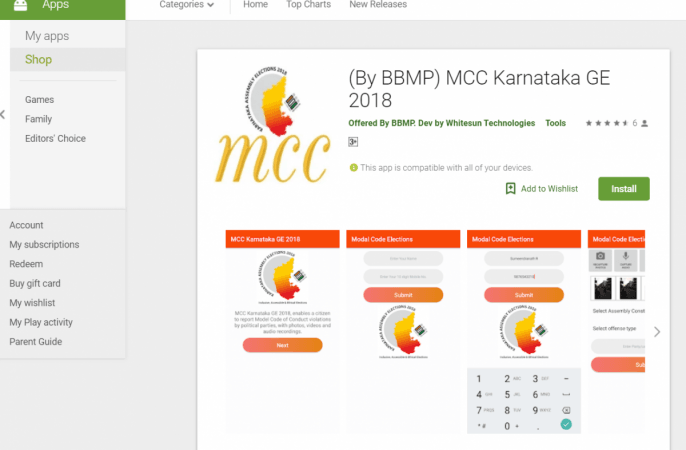This screenshot has width=686, height=450.
Task: Open second screenshot with empty form
Action: click(403, 331)
